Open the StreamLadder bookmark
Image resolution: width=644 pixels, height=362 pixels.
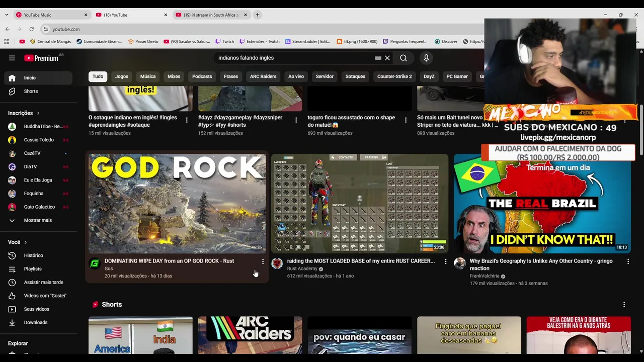click(x=307, y=42)
